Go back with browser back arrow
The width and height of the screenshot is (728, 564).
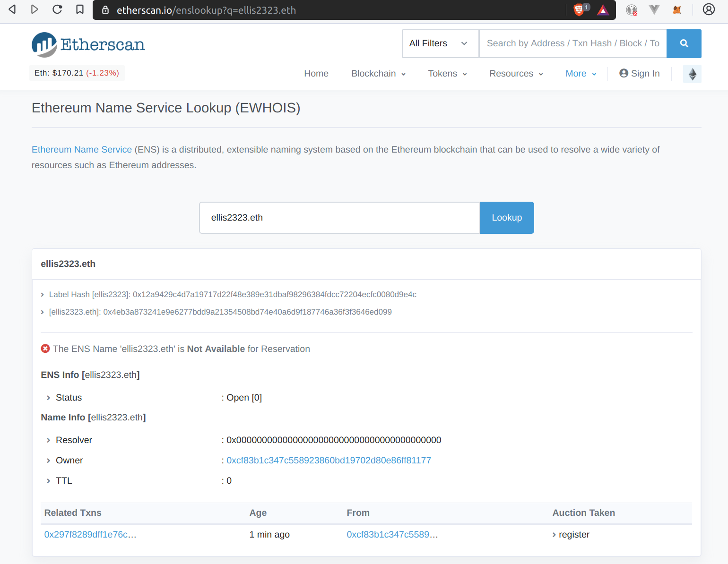click(x=12, y=9)
